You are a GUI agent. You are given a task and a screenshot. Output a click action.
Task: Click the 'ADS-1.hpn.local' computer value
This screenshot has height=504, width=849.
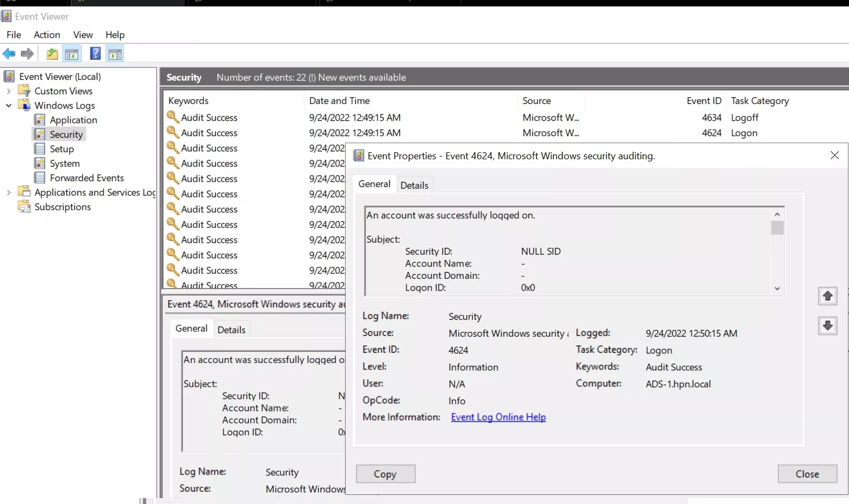pyautogui.click(x=678, y=384)
